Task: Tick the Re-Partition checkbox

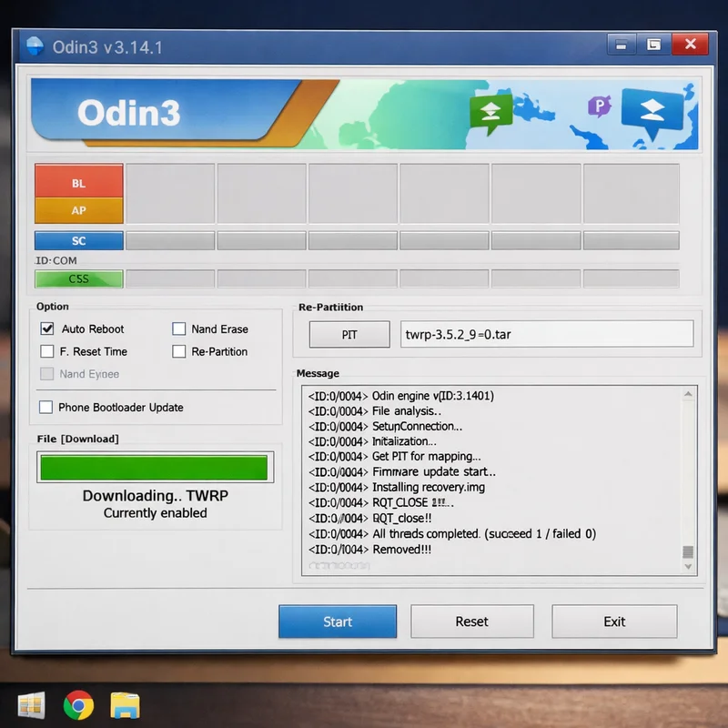Action: point(178,351)
